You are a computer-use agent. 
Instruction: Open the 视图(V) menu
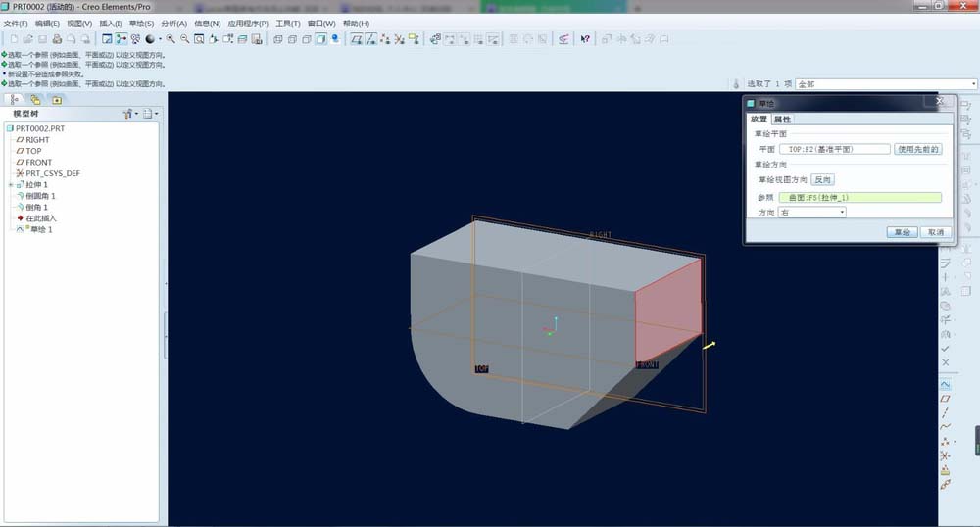click(x=79, y=24)
